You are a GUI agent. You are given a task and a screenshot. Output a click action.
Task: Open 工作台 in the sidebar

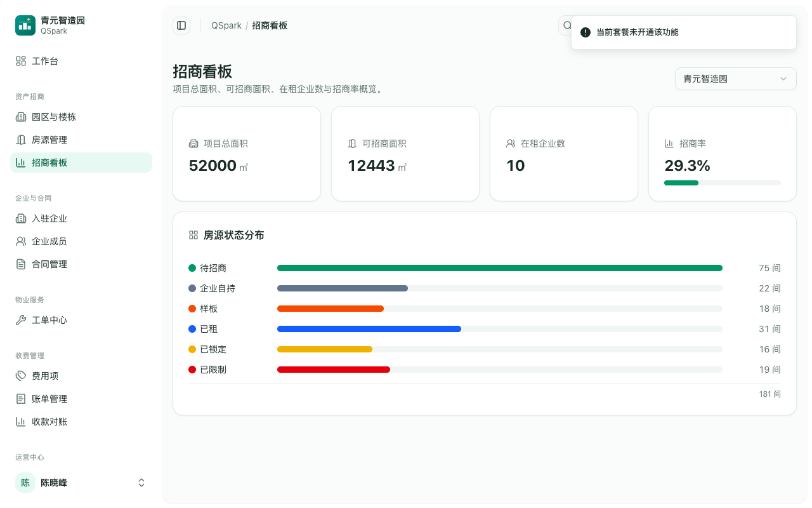pos(81,61)
